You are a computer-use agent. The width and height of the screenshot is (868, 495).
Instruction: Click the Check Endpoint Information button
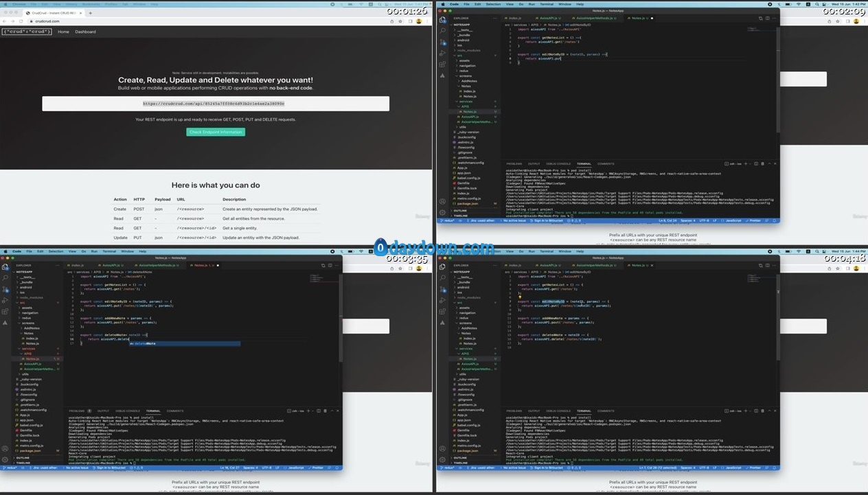coord(216,132)
